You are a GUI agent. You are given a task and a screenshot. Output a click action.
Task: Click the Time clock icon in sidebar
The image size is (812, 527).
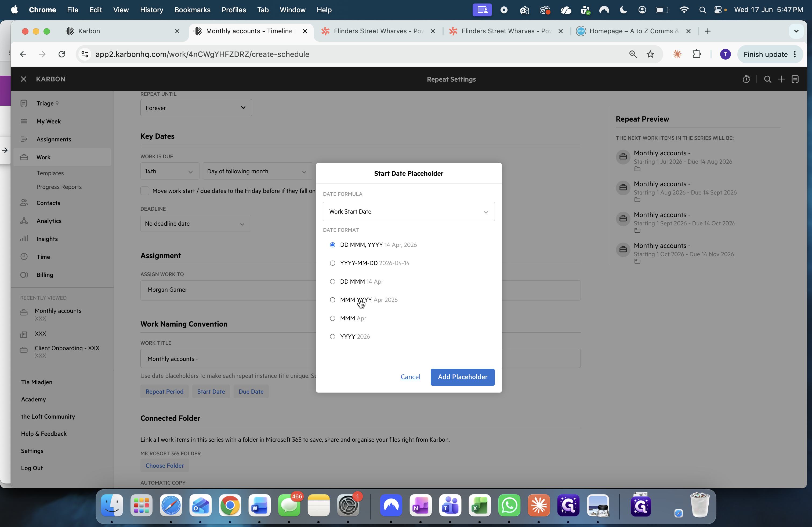tap(24, 257)
